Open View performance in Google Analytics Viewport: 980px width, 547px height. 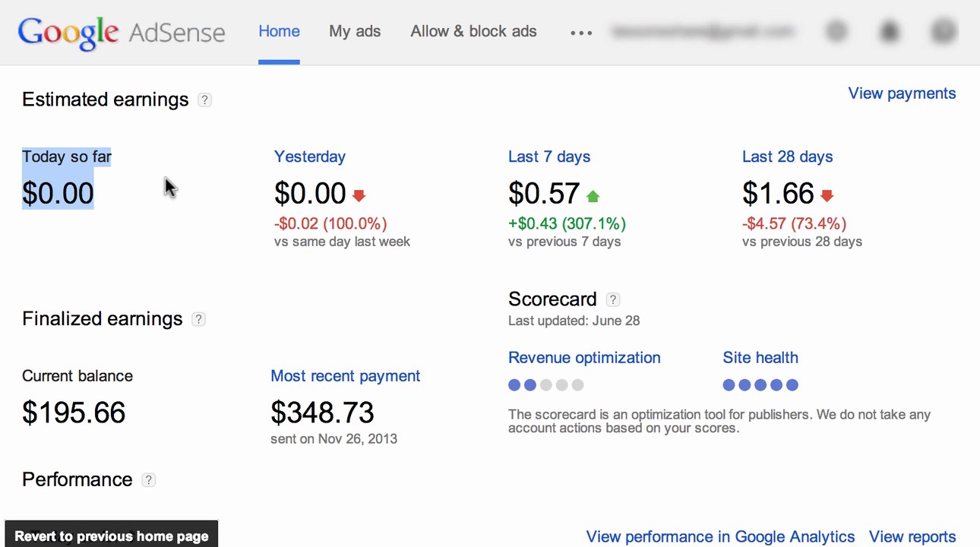(x=720, y=536)
